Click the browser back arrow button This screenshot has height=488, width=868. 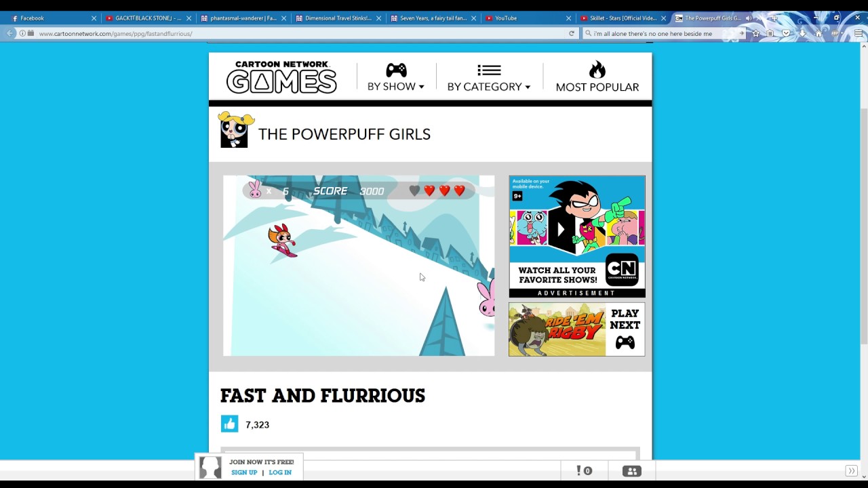coord(10,33)
